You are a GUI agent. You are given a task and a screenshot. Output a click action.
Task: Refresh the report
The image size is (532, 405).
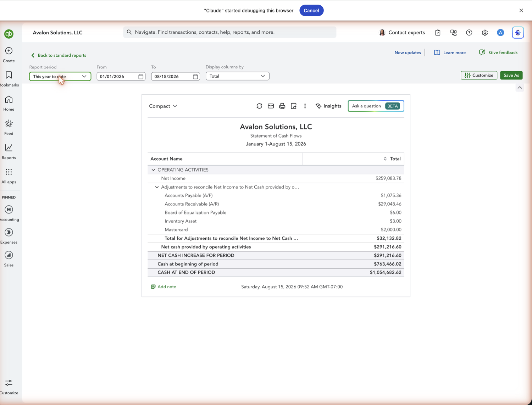point(259,106)
